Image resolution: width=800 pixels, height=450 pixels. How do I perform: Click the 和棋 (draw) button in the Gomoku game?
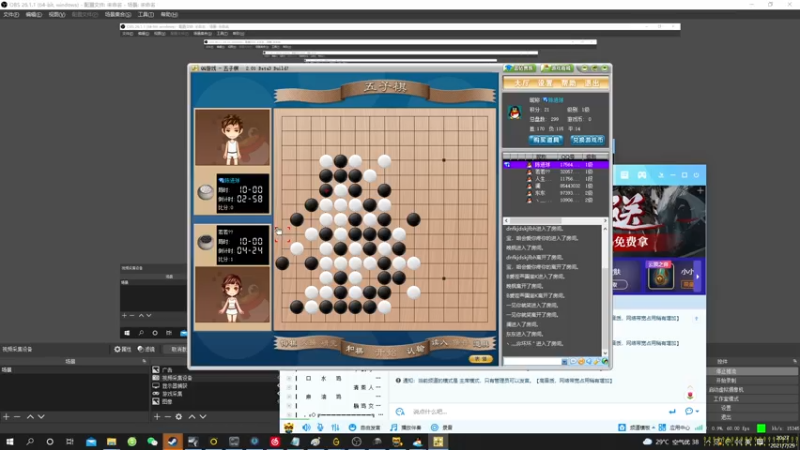[x=354, y=349]
